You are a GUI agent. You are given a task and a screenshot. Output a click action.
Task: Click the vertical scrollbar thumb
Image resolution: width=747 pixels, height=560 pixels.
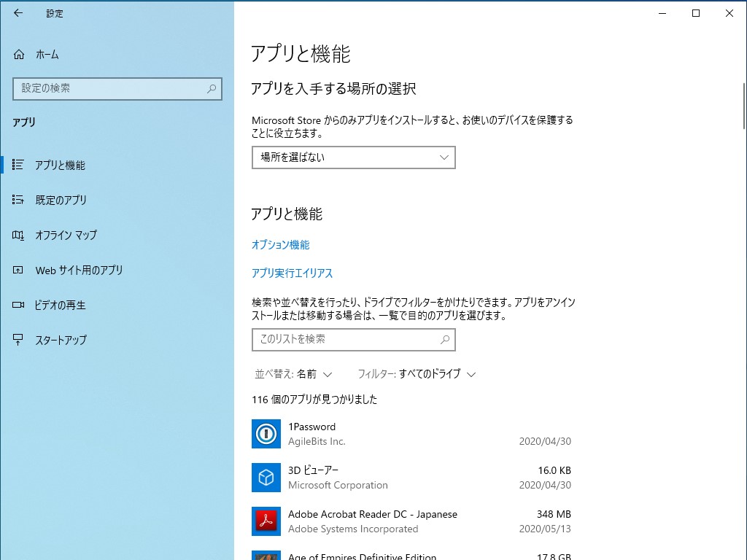click(x=743, y=106)
